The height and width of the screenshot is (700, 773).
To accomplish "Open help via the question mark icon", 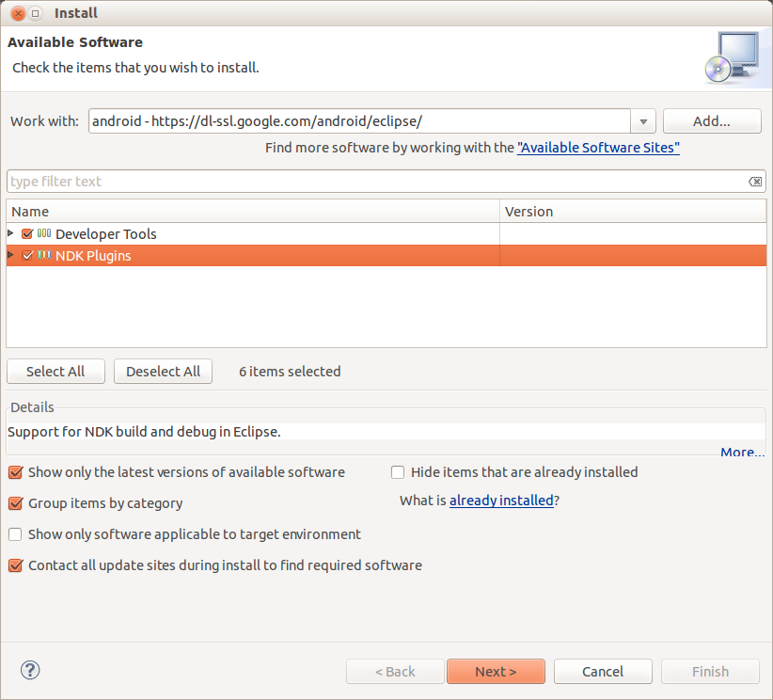I will coord(29,670).
